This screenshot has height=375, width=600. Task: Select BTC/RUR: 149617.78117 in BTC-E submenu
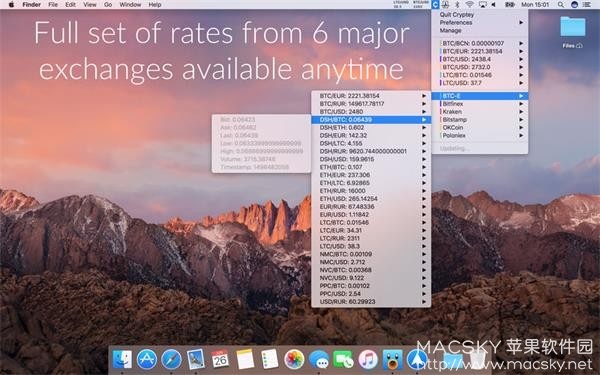click(x=371, y=104)
